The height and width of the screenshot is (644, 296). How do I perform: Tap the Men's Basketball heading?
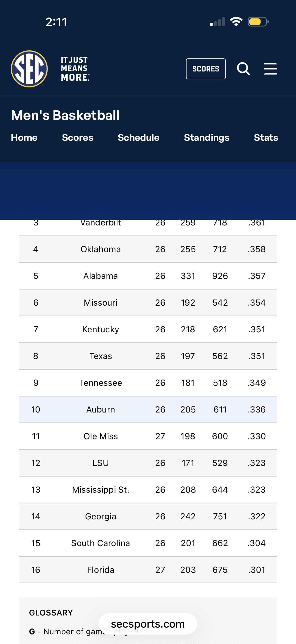pyautogui.click(x=65, y=115)
